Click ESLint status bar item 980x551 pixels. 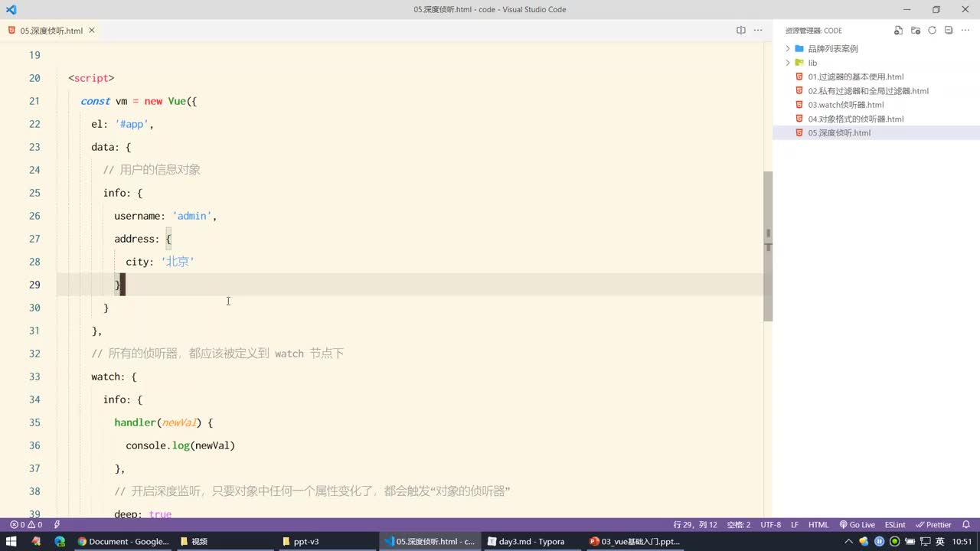895,525
